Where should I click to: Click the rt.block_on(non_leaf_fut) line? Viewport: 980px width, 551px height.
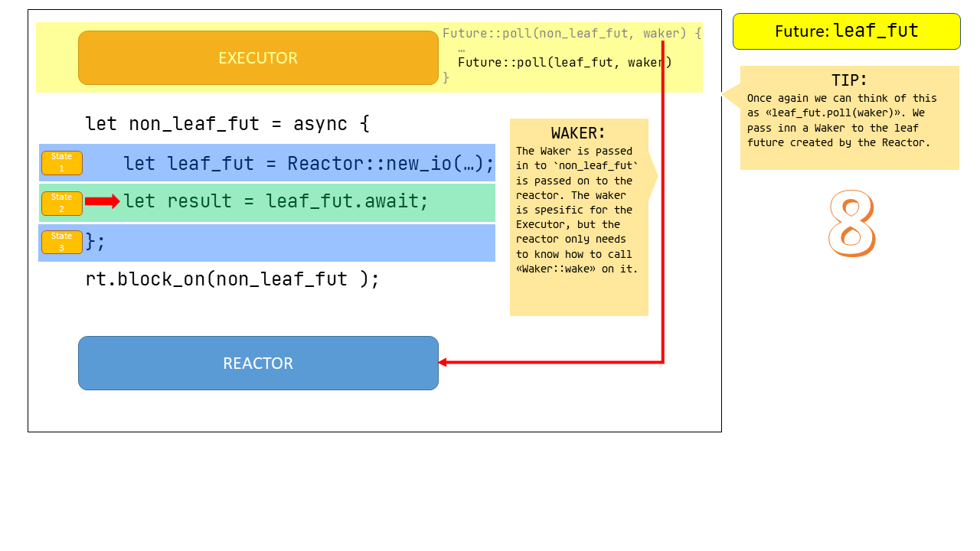point(232,279)
